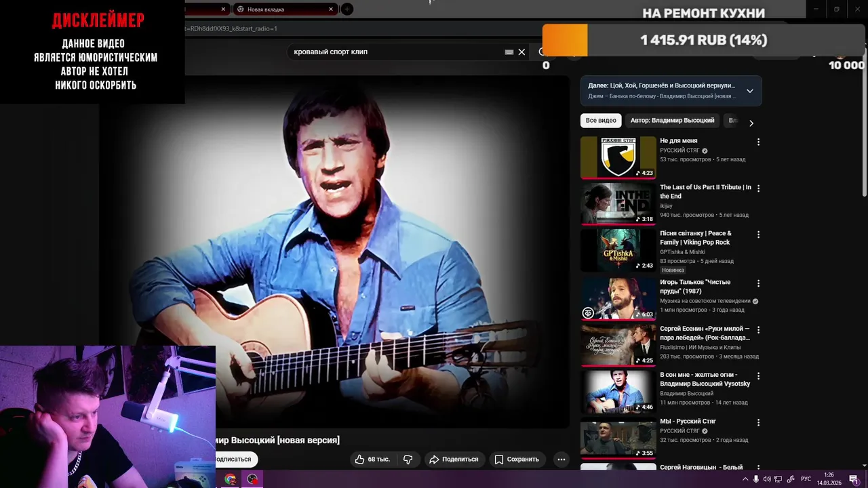Open the In The End video thumbnail

pos(618,204)
